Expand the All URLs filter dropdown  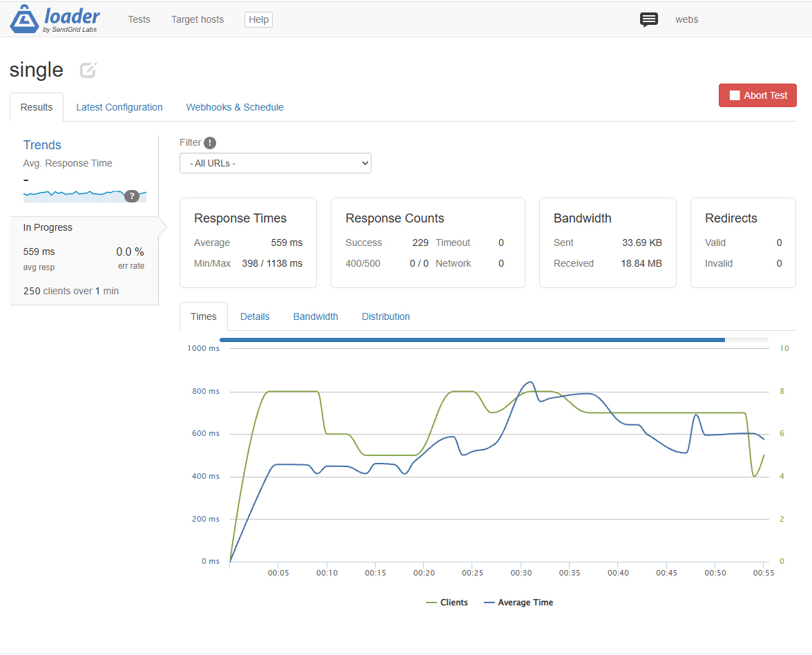point(275,163)
